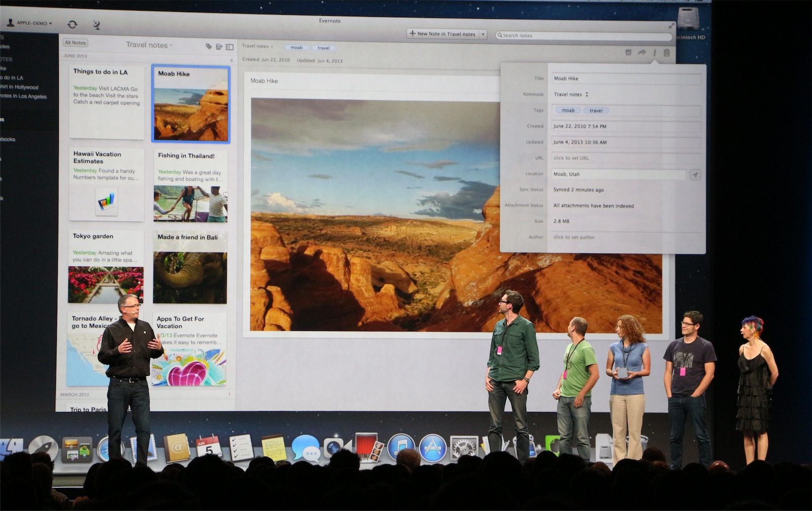The width and height of the screenshot is (812, 511).
Task: Open Messages from the Dock
Action: [306, 449]
